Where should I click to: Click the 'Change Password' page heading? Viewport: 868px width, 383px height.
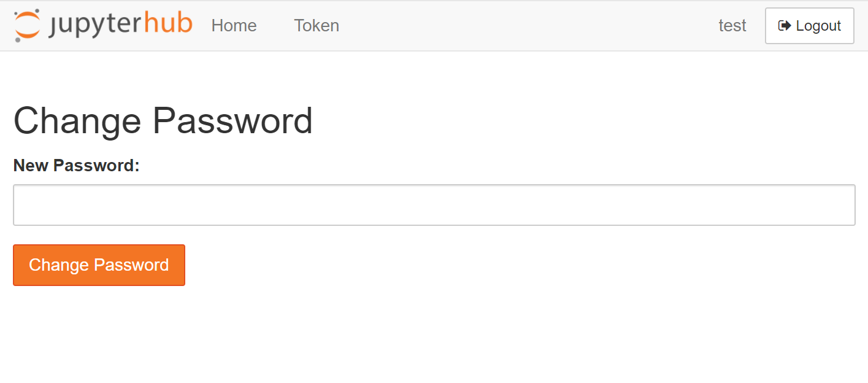point(163,120)
